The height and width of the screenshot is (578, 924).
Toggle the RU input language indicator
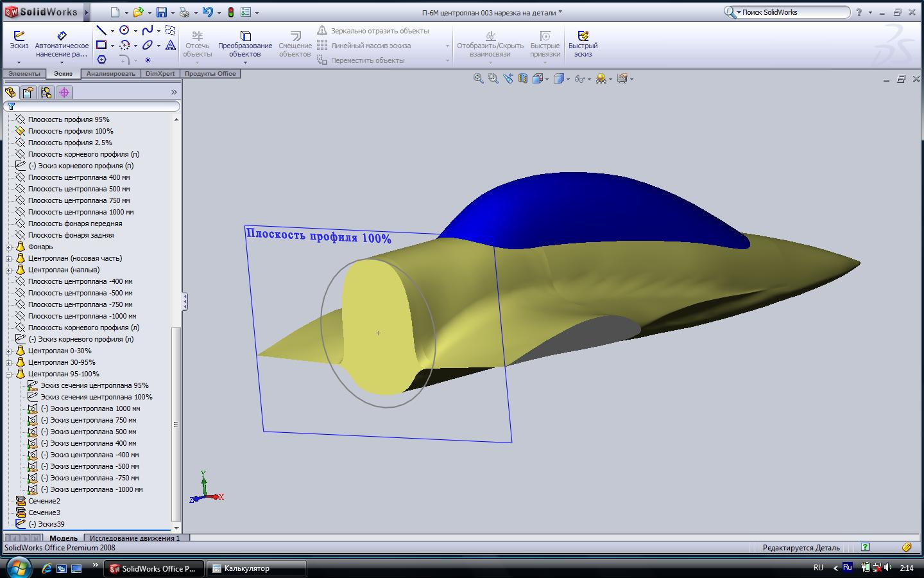click(818, 568)
